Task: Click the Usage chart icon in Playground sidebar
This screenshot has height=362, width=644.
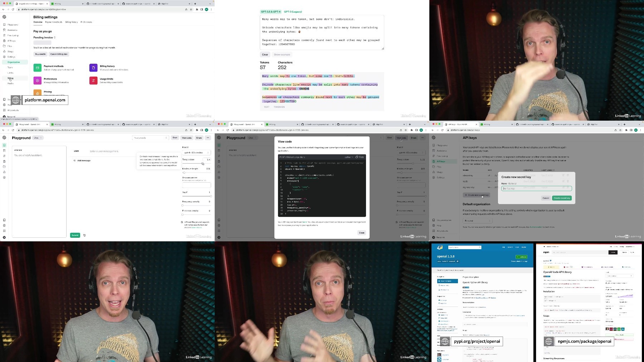Action: coord(4,172)
